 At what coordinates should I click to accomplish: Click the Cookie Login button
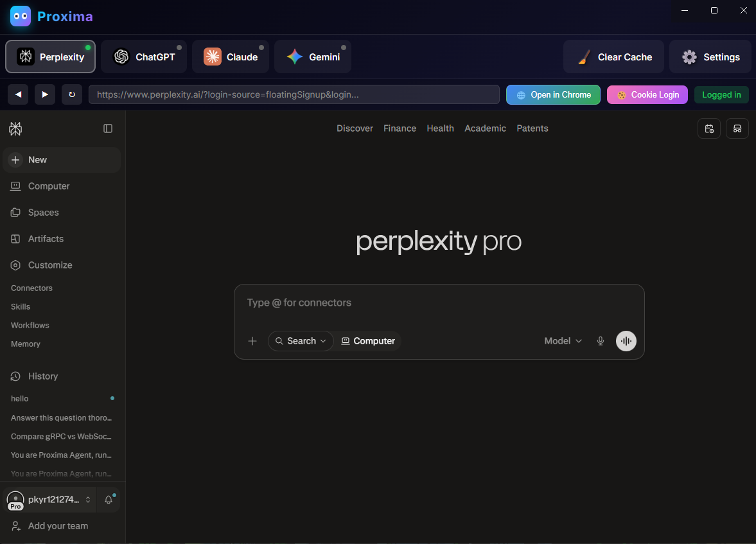[x=647, y=94]
